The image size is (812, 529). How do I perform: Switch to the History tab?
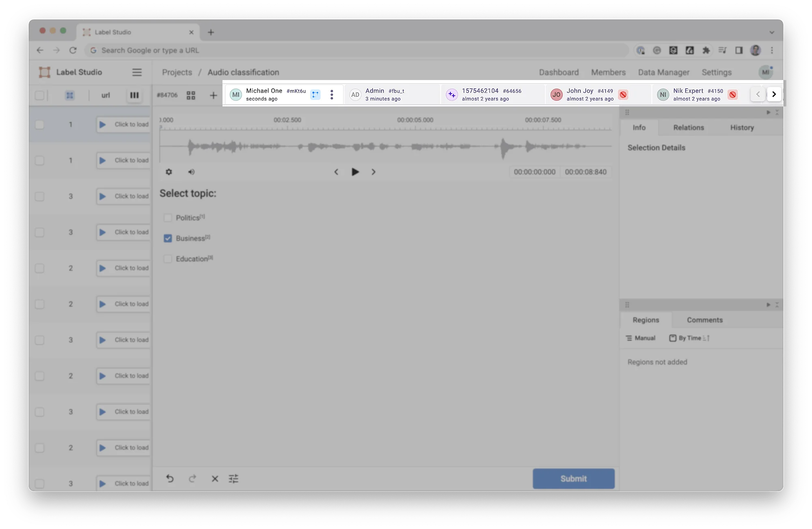tap(742, 127)
